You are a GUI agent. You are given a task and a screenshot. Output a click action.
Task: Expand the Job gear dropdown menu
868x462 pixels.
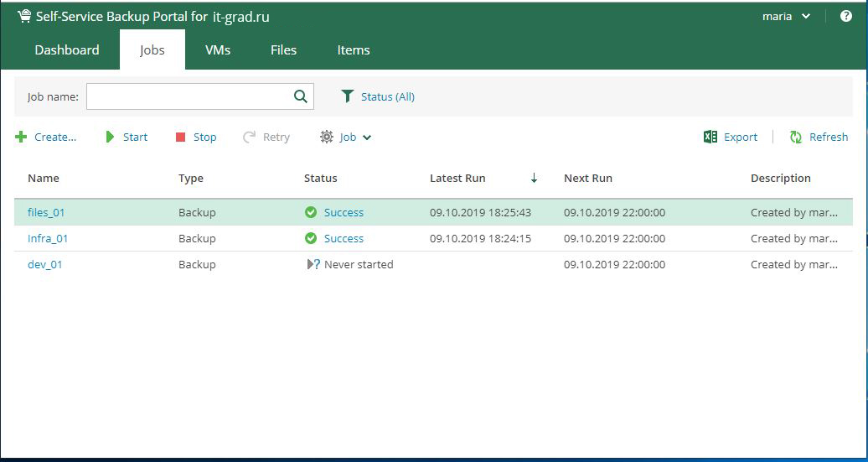click(346, 138)
